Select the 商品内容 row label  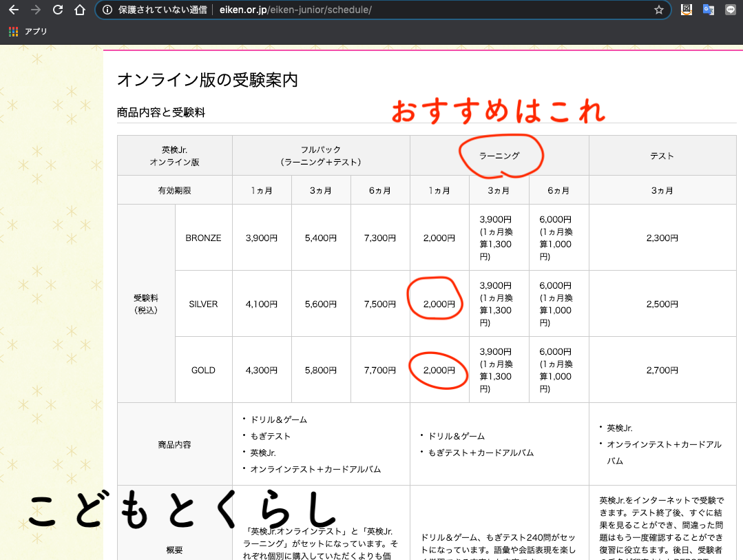[174, 445]
